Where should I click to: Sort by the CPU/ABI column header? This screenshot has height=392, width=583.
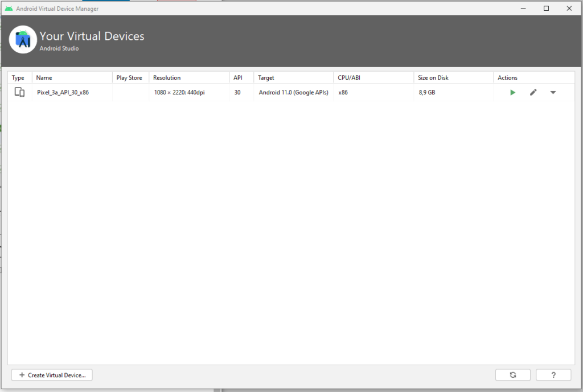click(373, 77)
